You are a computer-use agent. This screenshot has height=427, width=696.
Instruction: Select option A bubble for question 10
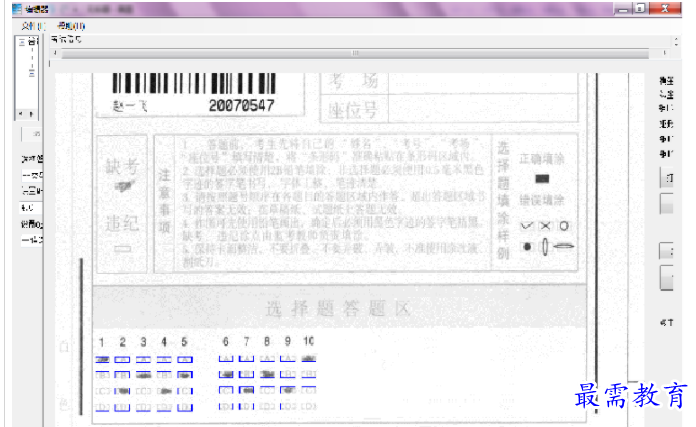pyautogui.click(x=308, y=358)
